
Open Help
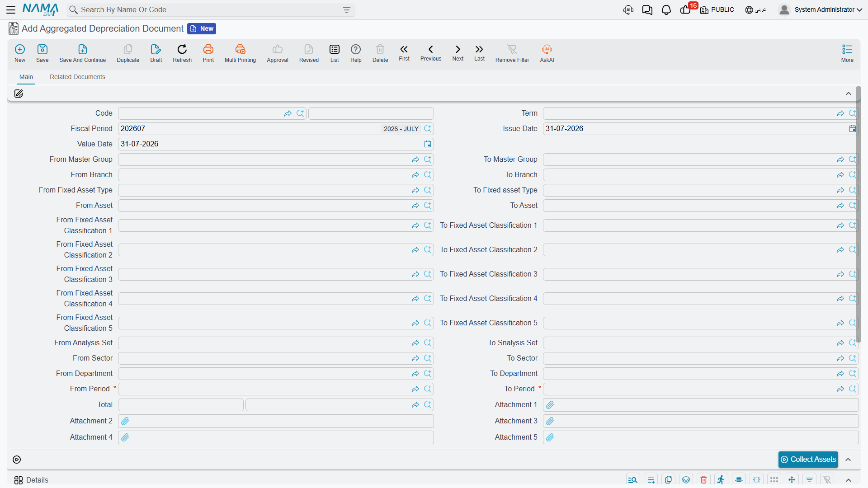tap(356, 53)
